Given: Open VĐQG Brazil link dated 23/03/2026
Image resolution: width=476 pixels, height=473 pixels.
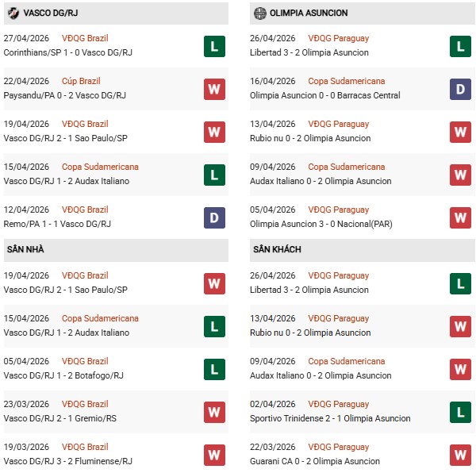Looking at the screenshot, I should 85,404.
